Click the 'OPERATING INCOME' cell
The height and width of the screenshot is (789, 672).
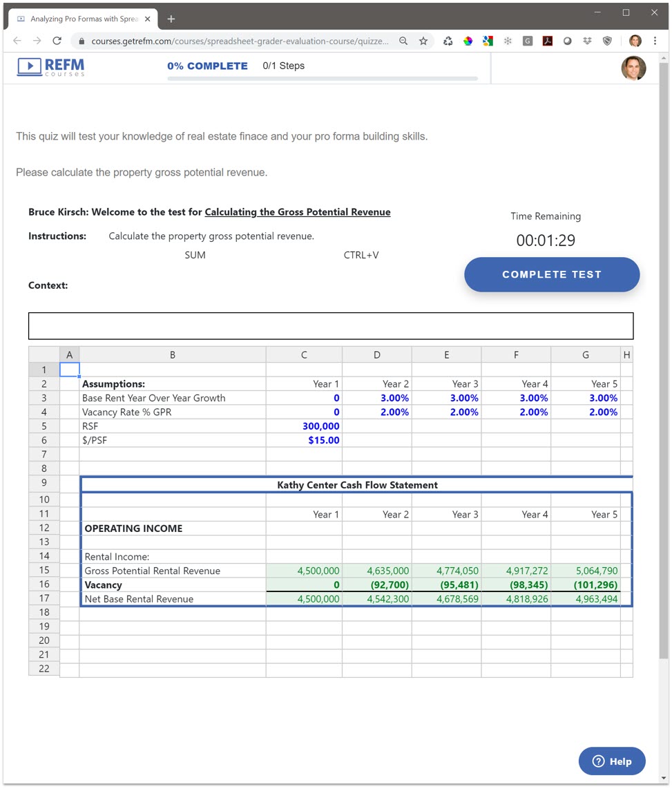pyautogui.click(x=173, y=529)
